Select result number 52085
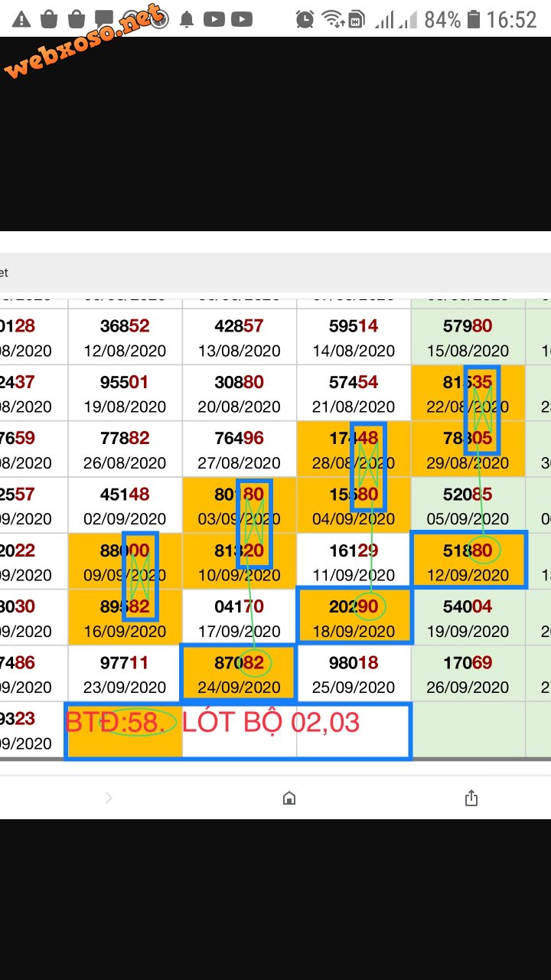The image size is (551, 980). tap(468, 495)
